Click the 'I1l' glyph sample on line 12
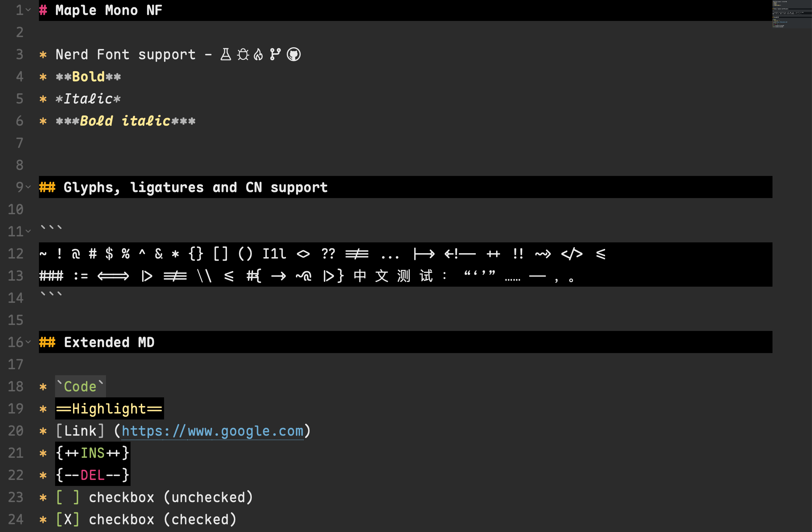The image size is (812, 532). [x=274, y=254]
